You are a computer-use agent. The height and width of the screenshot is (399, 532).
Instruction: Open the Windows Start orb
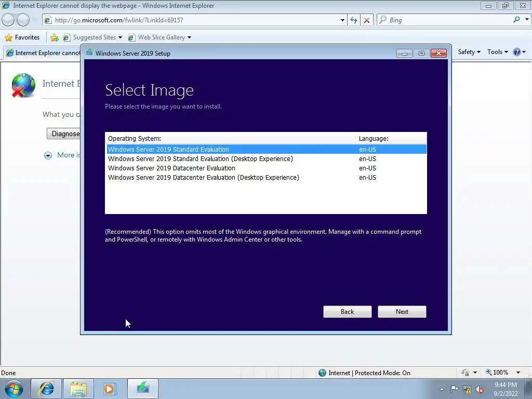click(x=14, y=389)
